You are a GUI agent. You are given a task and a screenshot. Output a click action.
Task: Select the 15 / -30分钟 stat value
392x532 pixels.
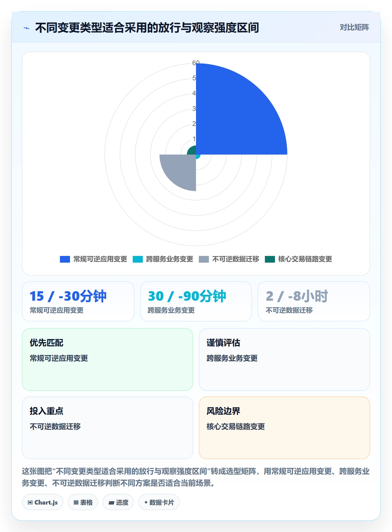point(68,296)
